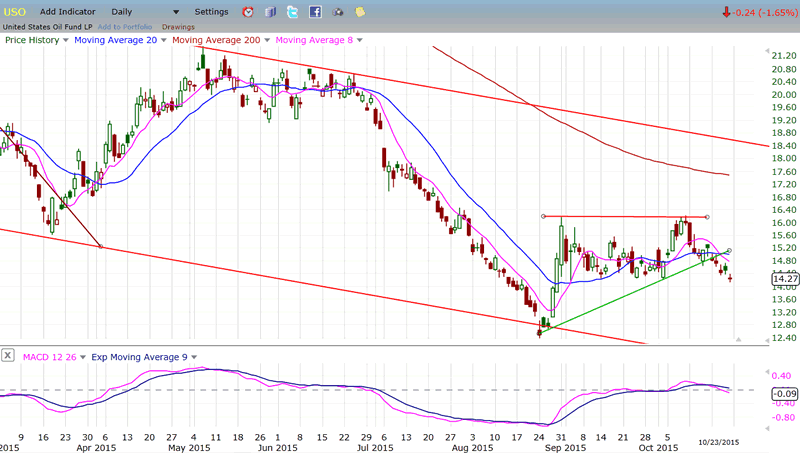The image size is (800, 453).
Task: Open the Settings menu
Action: point(211,12)
